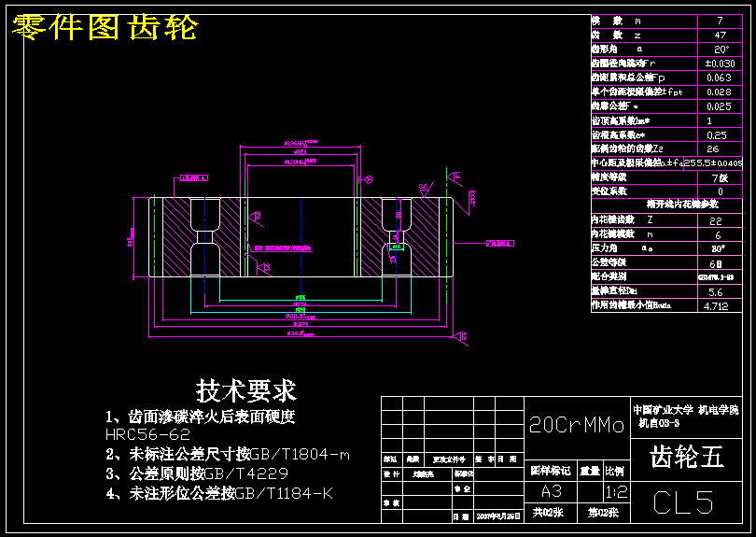Select the material text 20CrMMo
756x537 pixels.
577,425
